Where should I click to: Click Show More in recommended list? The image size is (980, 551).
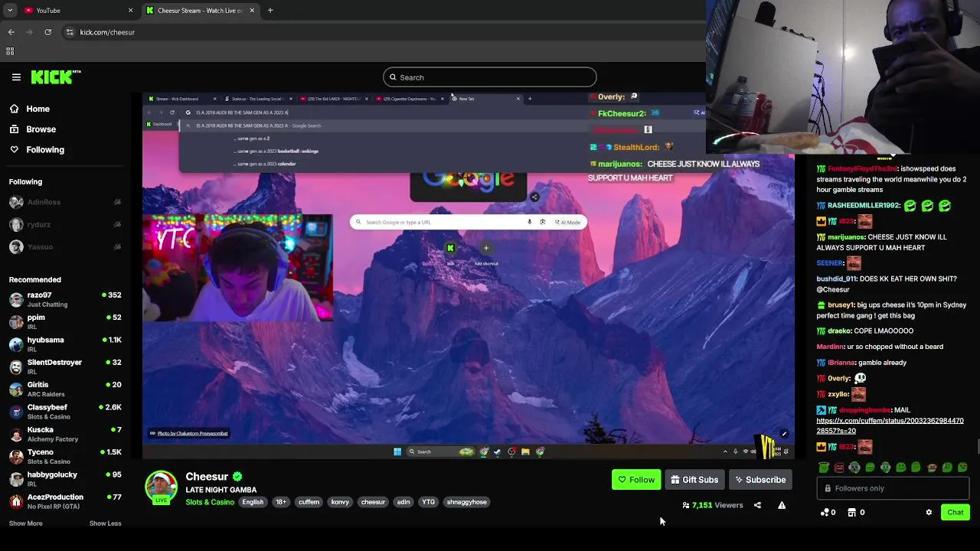[25, 523]
